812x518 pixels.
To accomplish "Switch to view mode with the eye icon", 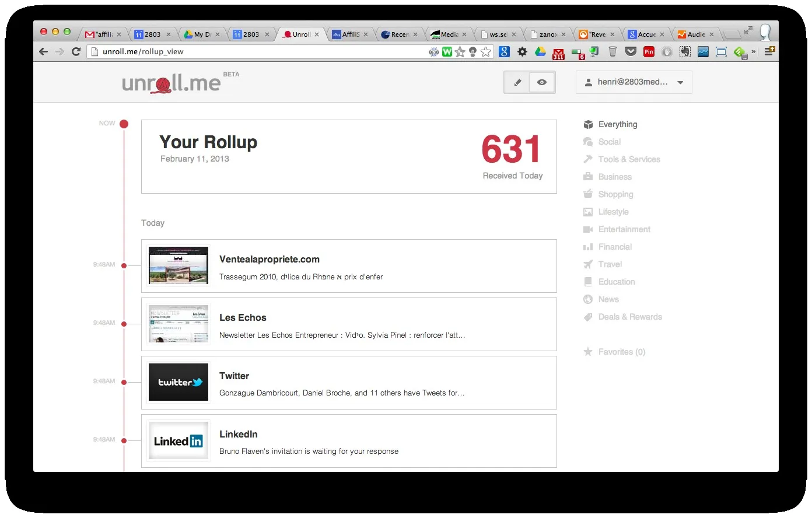I will click(542, 82).
